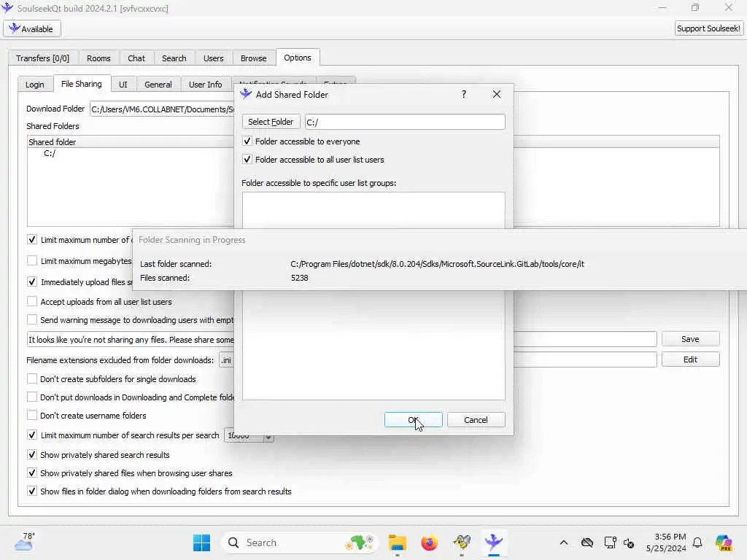Click the display network tray icon
747x560 pixels.
[x=610, y=542]
